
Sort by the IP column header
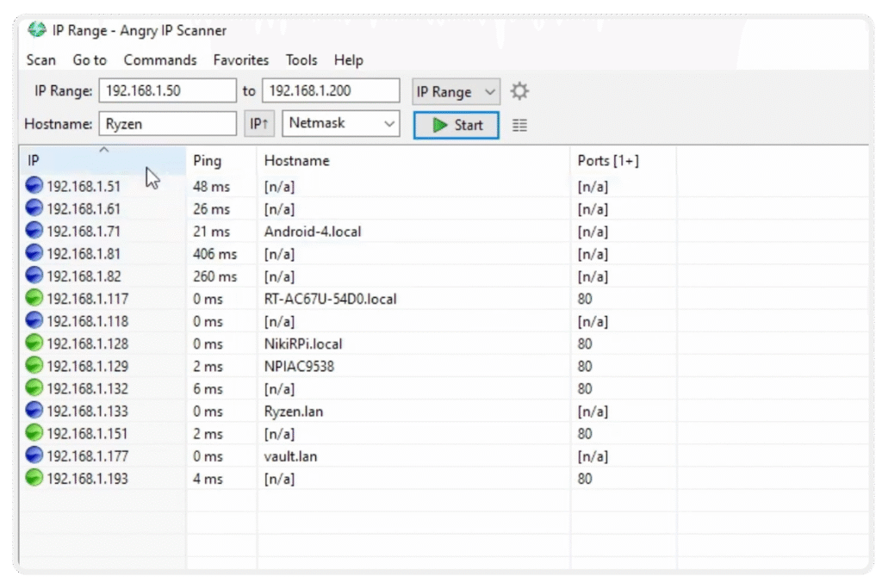(102, 161)
